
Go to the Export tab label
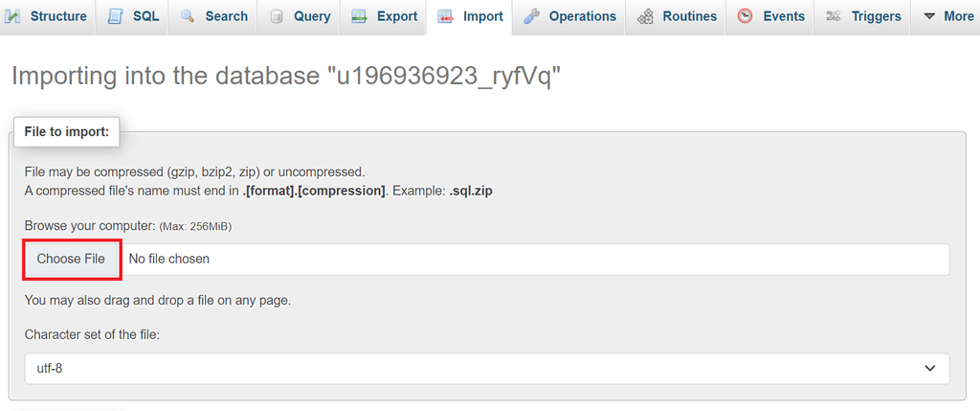click(x=396, y=16)
